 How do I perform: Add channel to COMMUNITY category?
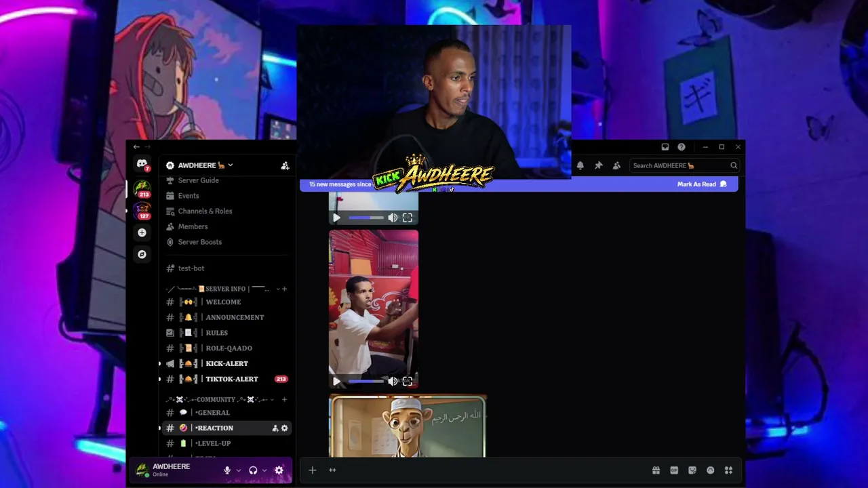click(x=284, y=400)
